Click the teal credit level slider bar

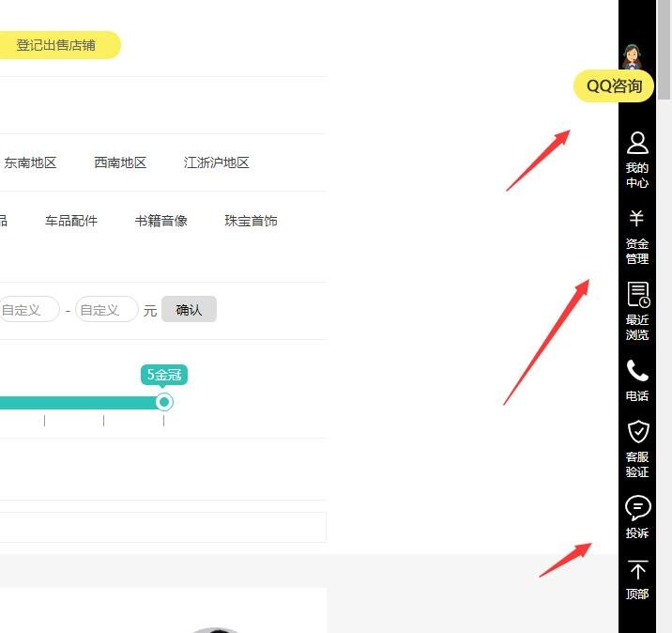[79, 403]
